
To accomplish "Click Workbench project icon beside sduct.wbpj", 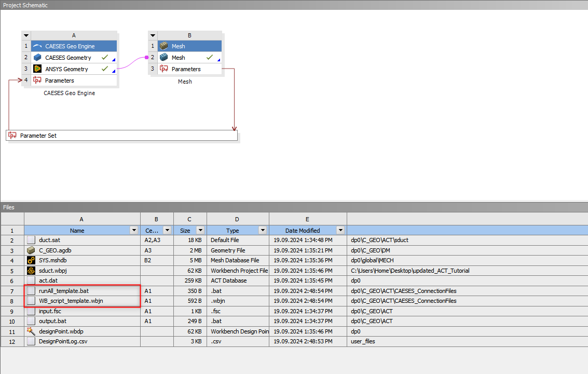I will [x=31, y=270].
